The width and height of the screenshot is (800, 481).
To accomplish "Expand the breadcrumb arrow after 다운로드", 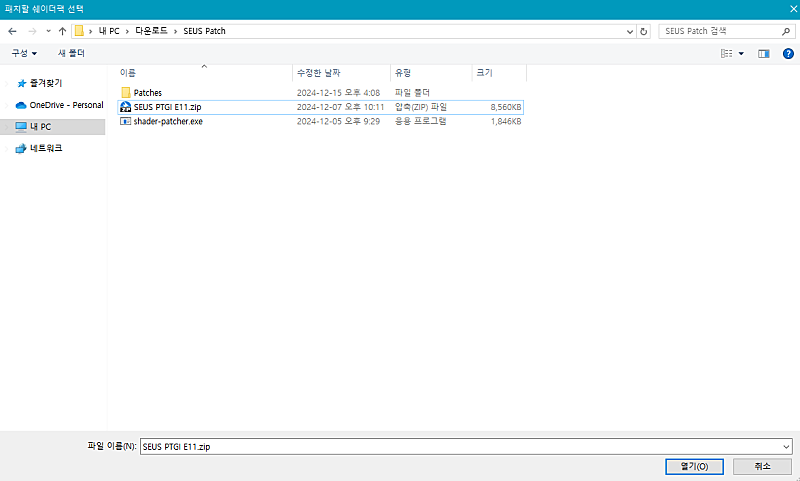I will [176, 31].
